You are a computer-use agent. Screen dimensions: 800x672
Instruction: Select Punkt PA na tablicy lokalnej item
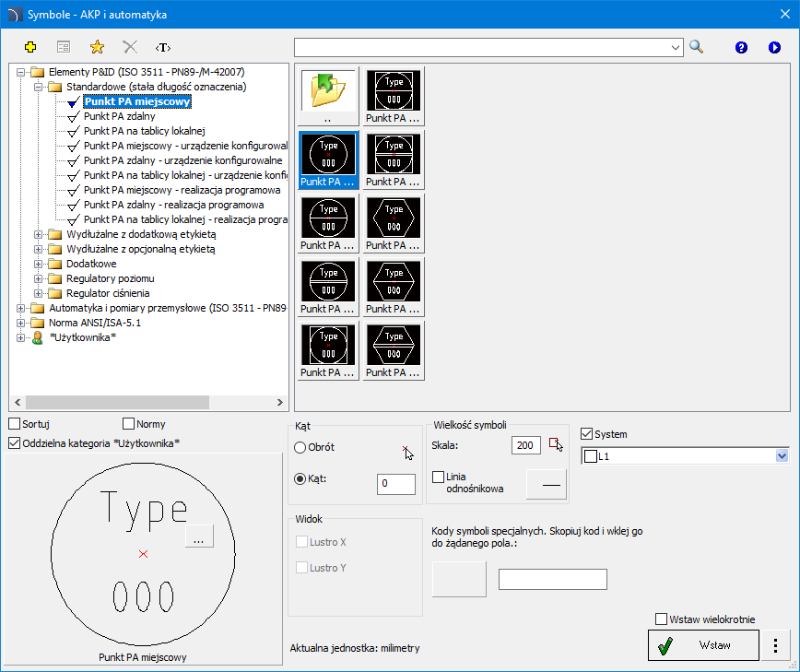tap(143, 131)
